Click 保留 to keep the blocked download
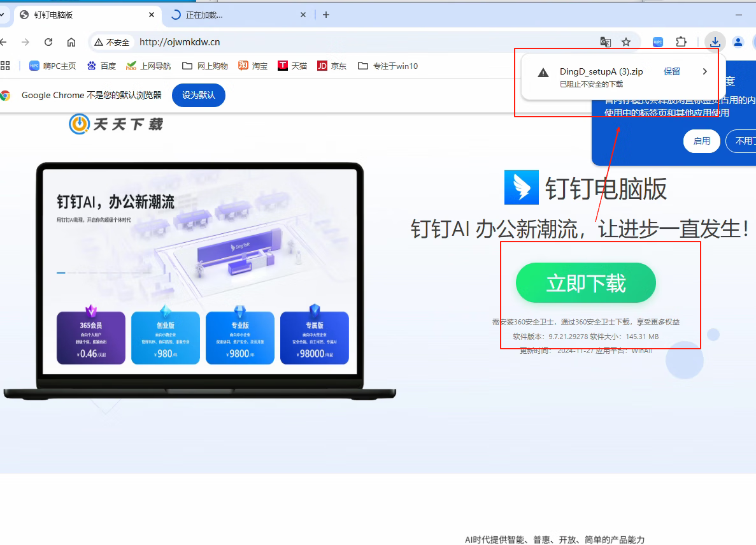The image size is (756, 545). (x=672, y=71)
